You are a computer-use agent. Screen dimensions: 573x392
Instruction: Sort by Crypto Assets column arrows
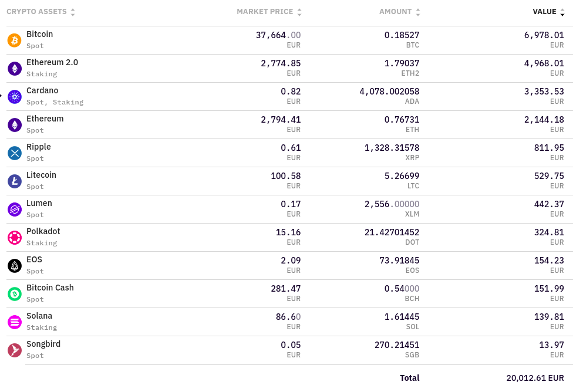pos(73,12)
